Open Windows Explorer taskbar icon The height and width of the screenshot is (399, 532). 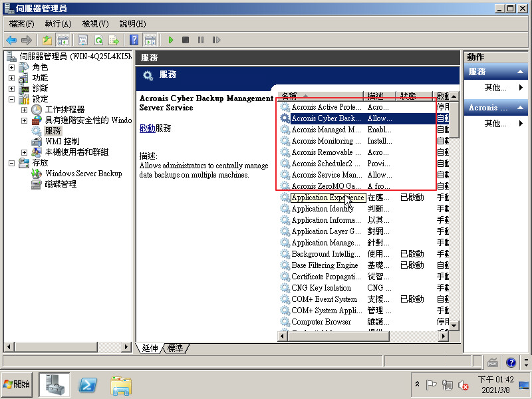coord(121,386)
